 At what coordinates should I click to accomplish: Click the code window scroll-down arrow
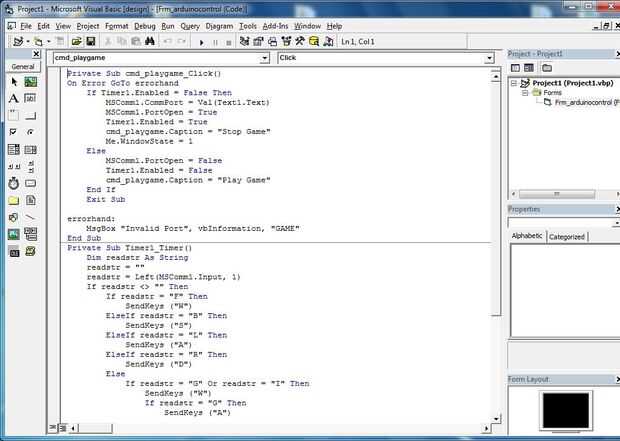coord(496,418)
